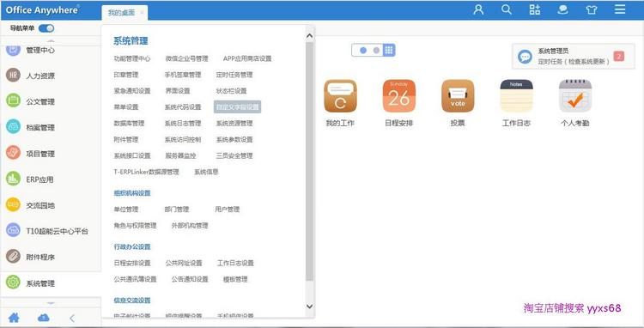644x328 pixels.
Task: Select 系统管理 in the sidebar
Action: tap(40, 283)
